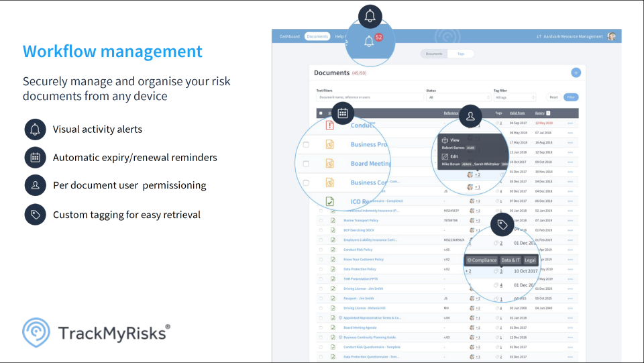This screenshot has height=363, width=644.
Task: Click the Data & IT tag in tooltip
Action: 511,260
